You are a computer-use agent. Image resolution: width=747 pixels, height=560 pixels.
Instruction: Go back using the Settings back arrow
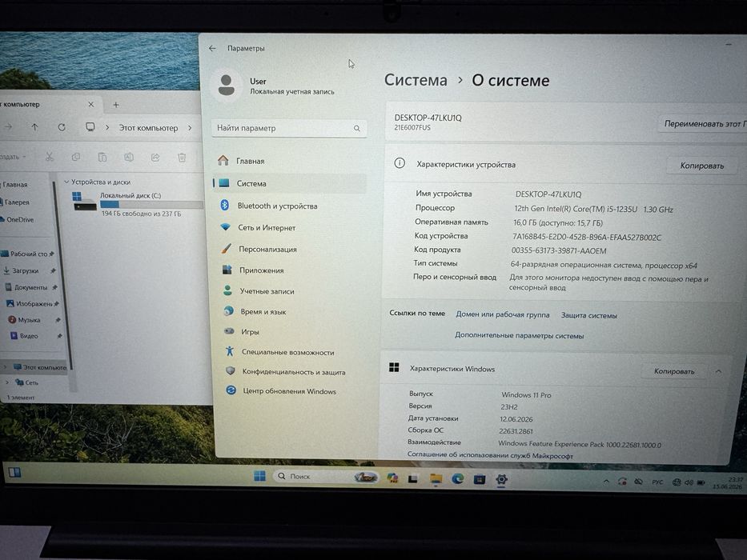(x=212, y=48)
